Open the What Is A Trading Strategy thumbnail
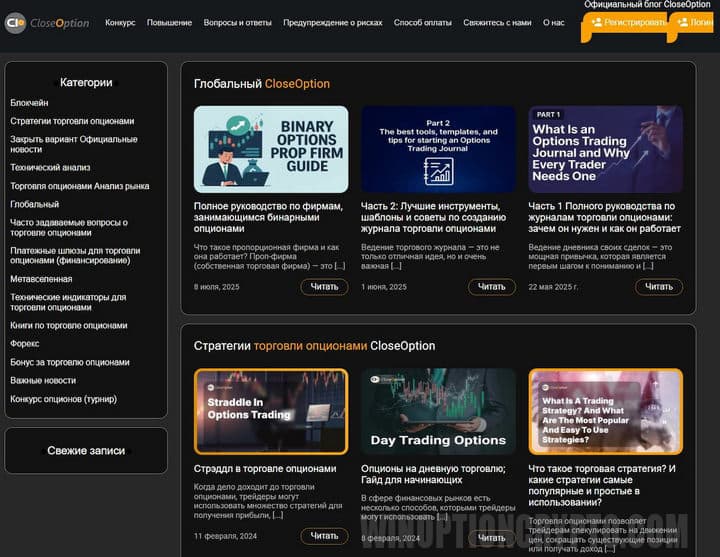 pos(605,411)
